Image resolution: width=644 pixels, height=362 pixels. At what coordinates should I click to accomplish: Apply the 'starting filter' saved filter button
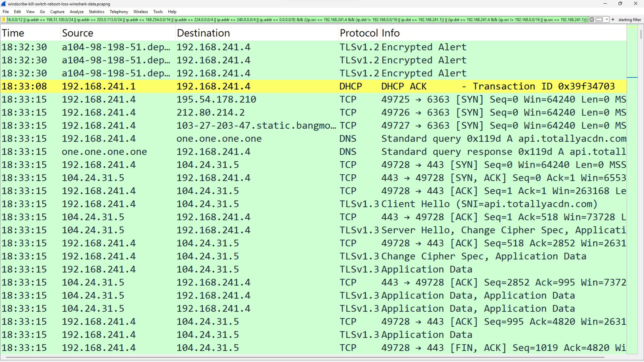[x=630, y=20]
